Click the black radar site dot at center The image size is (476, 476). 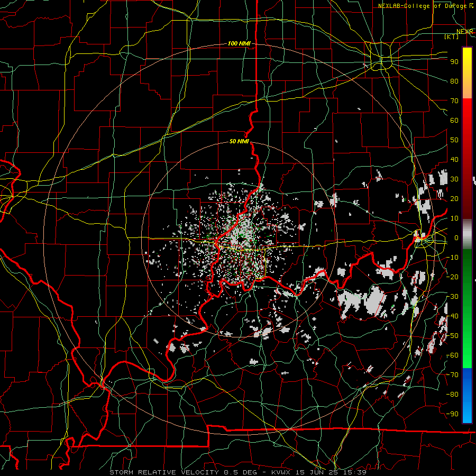(x=240, y=240)
